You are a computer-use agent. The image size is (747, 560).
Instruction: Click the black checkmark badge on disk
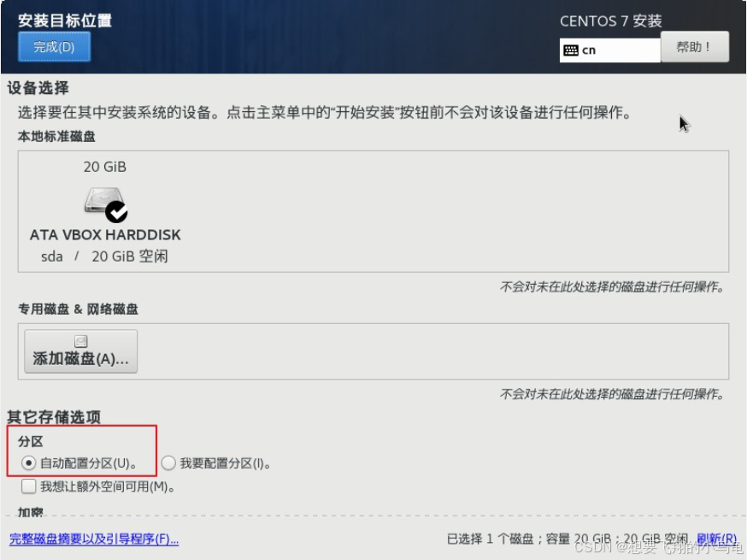click(116, 212)
